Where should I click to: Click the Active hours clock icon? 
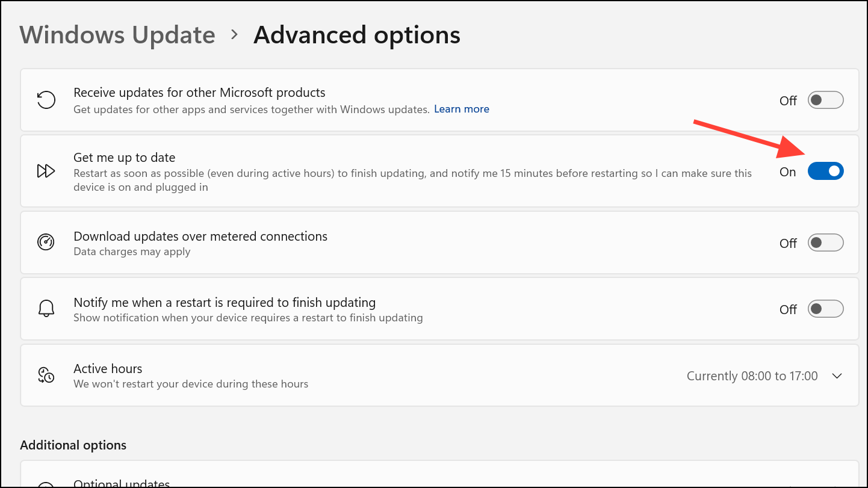46,375
